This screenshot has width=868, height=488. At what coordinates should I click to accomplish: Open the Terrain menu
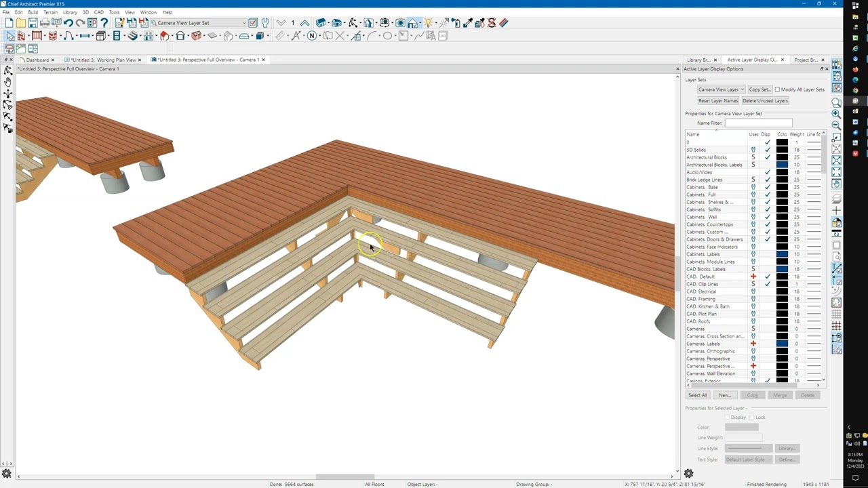pyautogui.click(x=50, y=12)
